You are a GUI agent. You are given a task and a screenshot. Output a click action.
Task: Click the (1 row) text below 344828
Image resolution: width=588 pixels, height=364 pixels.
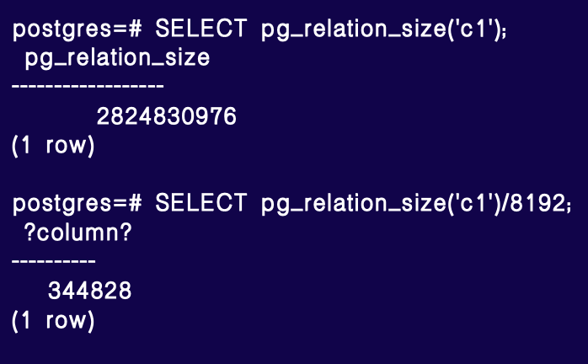pyautogui.click(x=54, y=321)
